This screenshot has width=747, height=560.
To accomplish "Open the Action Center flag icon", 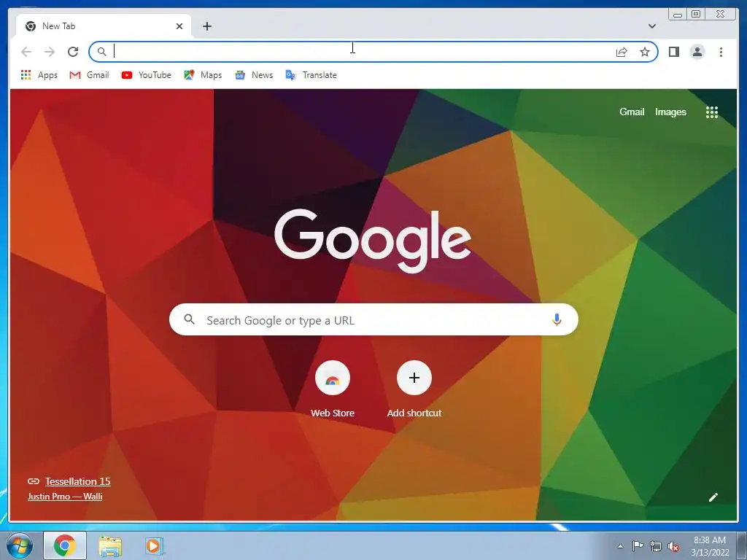I will point(638,546).
